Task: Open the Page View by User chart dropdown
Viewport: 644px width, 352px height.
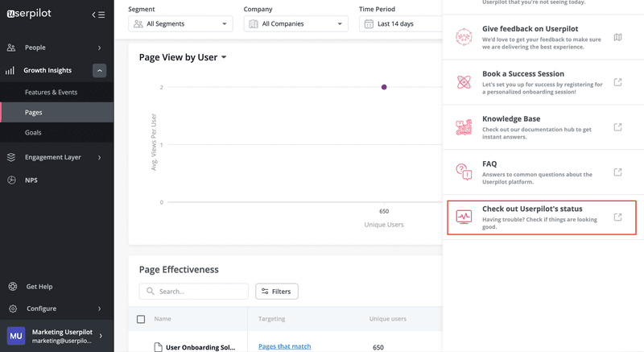Action: 224,57
